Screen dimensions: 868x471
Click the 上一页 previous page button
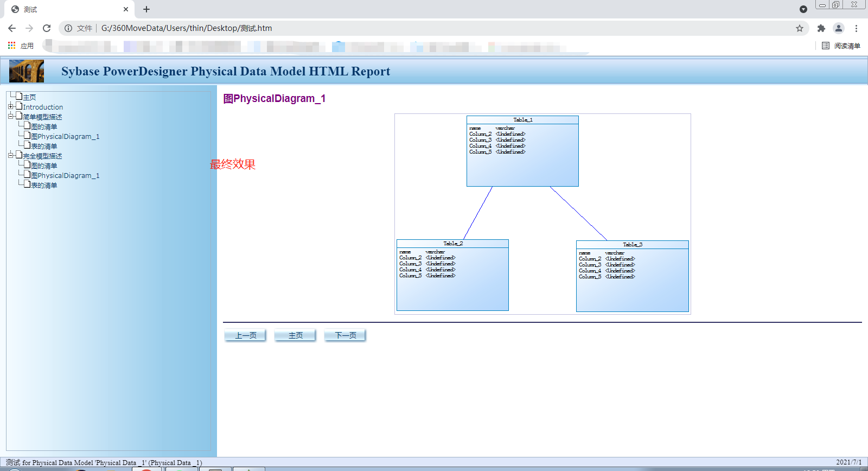click(245, 335)
